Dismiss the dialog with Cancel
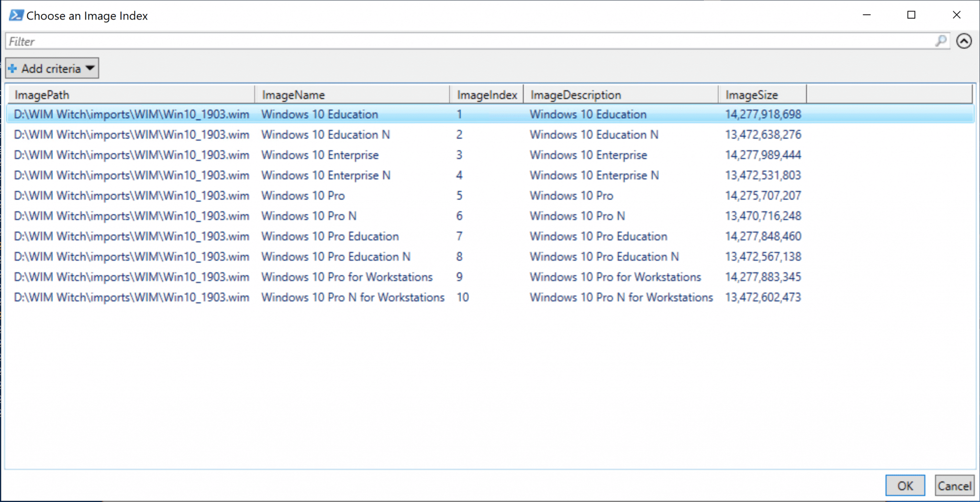This screenshot has width=980, height=502. click(954, 485)
